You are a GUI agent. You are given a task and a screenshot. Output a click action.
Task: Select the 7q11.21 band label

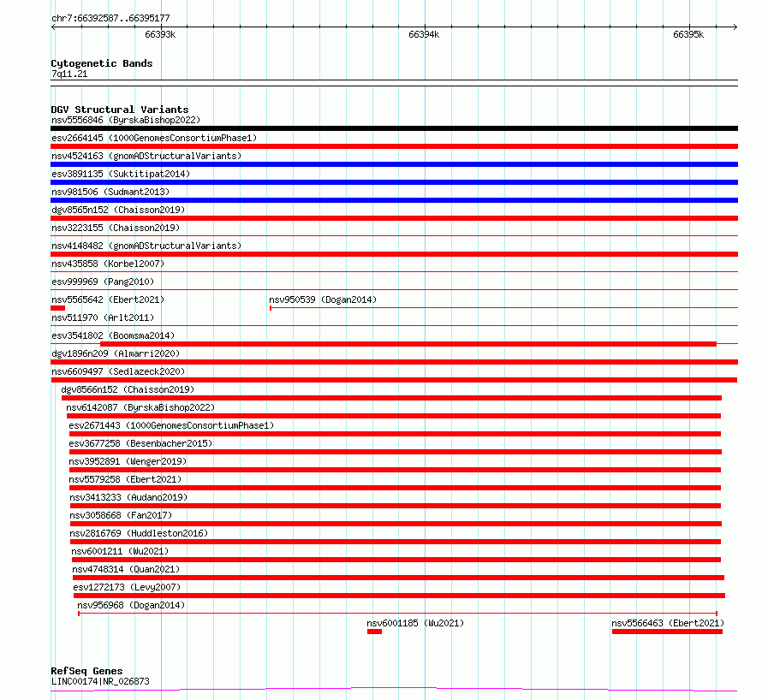(69, 74)
